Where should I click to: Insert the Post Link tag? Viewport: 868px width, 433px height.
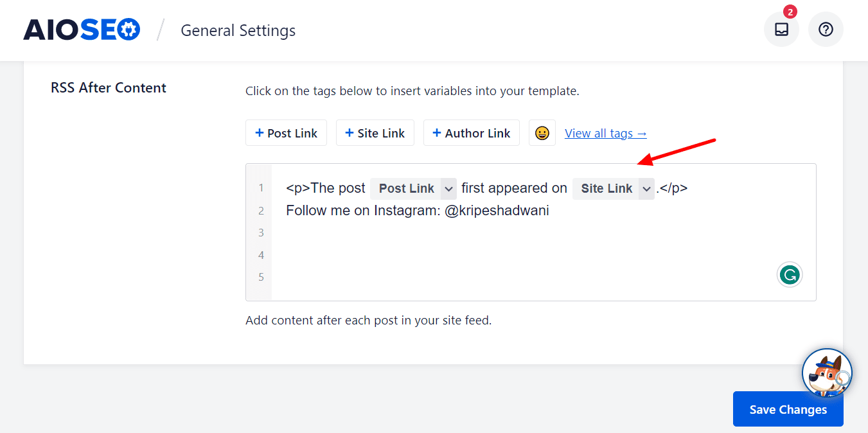point(286,133)
